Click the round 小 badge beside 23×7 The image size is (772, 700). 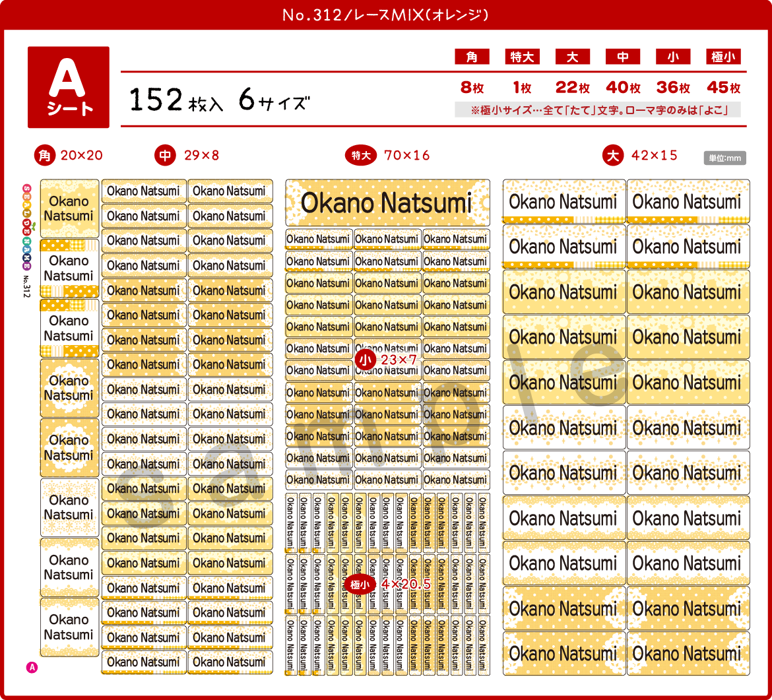(x=366, y=360)
